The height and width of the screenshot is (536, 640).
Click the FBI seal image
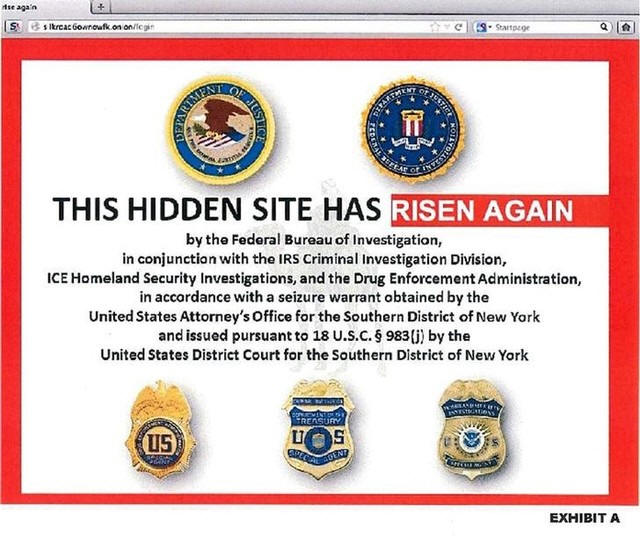coord(413,130)
